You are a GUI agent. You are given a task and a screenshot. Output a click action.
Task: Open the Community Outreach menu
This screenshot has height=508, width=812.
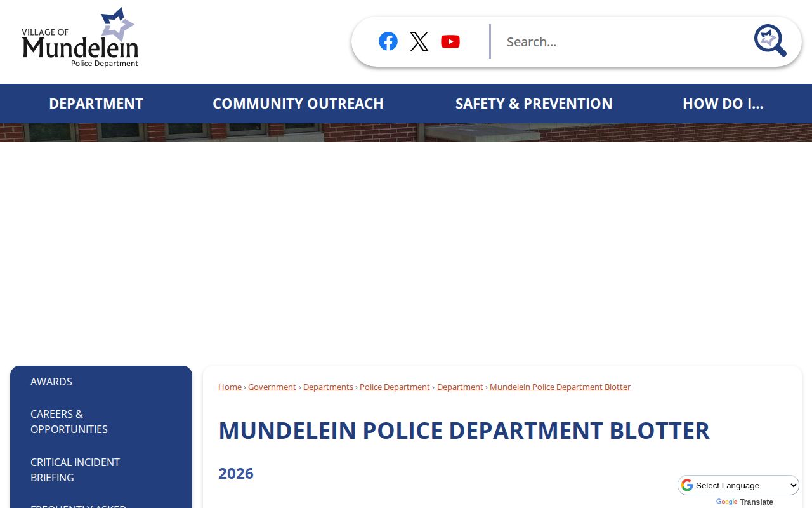click(x=298, y=104)
